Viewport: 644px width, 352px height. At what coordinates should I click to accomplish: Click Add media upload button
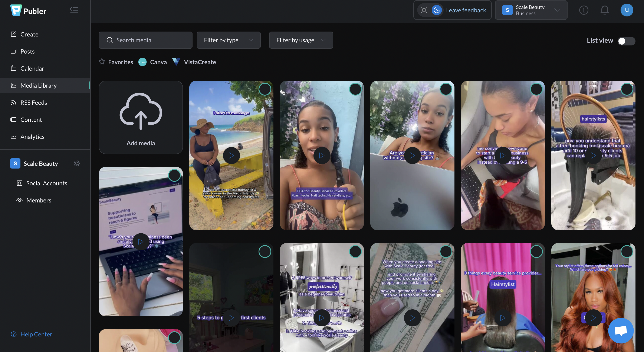coord(141,117)
